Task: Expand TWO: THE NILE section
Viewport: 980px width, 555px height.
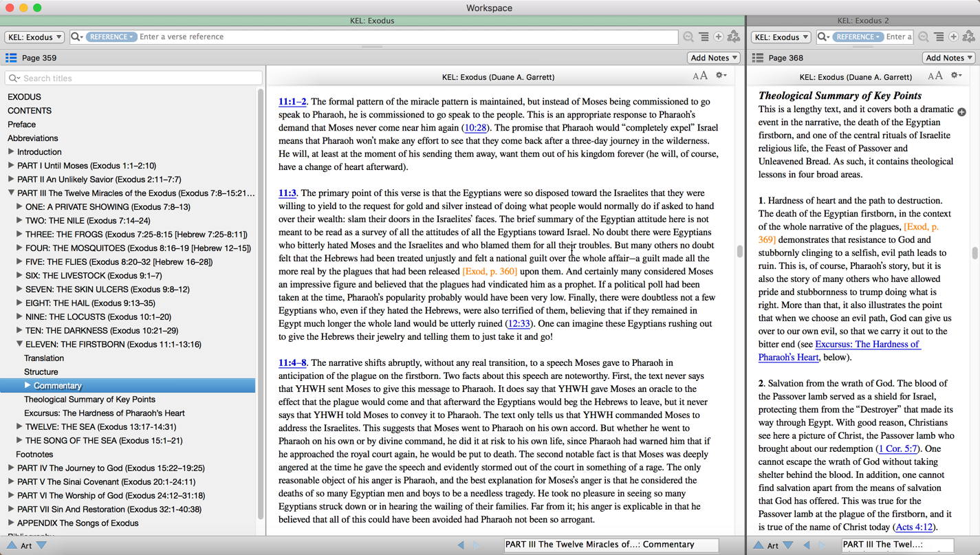Action: [19, 220]
